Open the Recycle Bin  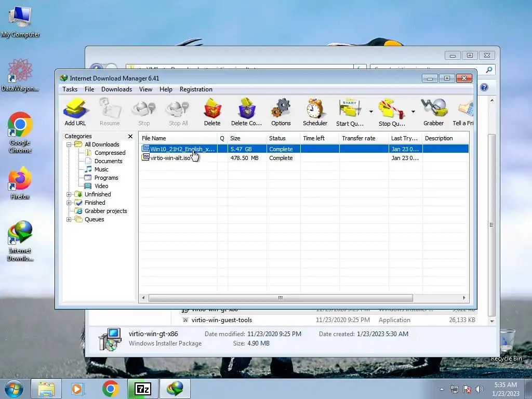tap(507, 345)
